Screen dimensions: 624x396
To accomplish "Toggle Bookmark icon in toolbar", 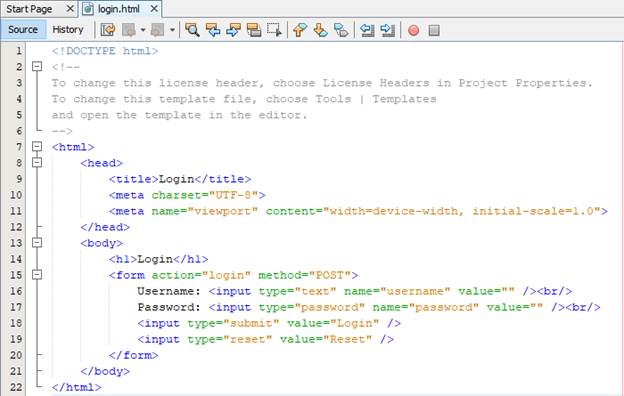I will (341, 30).
